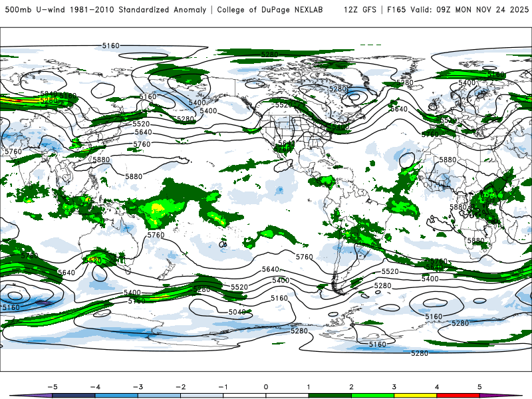Click the small closed contour west of Africa
This screenshot has width=532, height=399.
pyautogui.click(x=408, y=160)
